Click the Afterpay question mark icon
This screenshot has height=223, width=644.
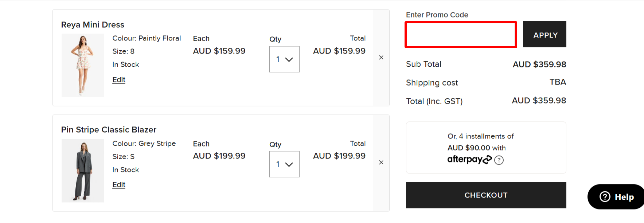499,160
